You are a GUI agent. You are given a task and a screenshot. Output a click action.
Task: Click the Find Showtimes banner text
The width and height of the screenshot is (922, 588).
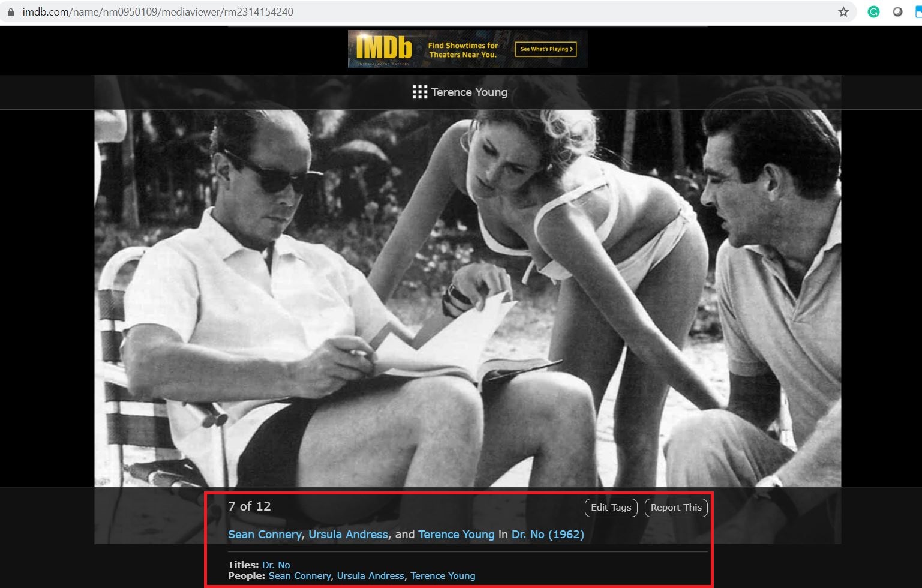(x=463, y=50)
